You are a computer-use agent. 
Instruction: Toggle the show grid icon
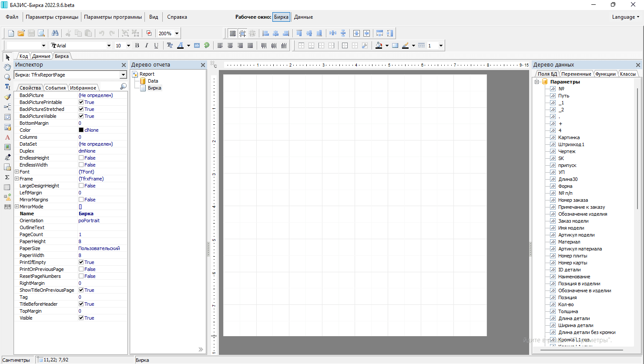[x=233, y=33]
